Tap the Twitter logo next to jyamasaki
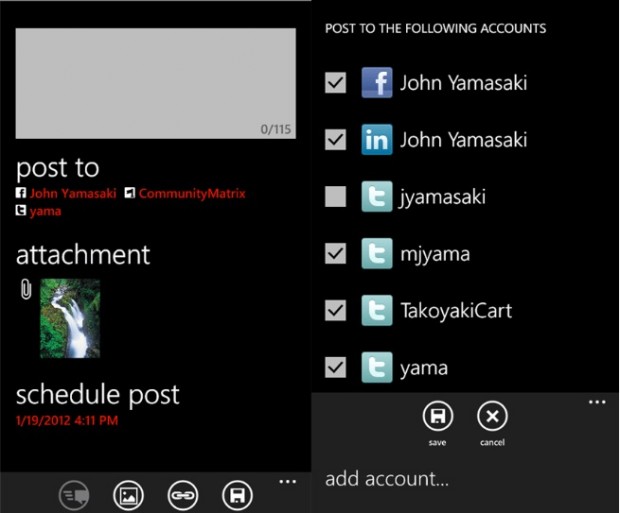The height and width of the screenshot is (513, 620). [377, 197]
